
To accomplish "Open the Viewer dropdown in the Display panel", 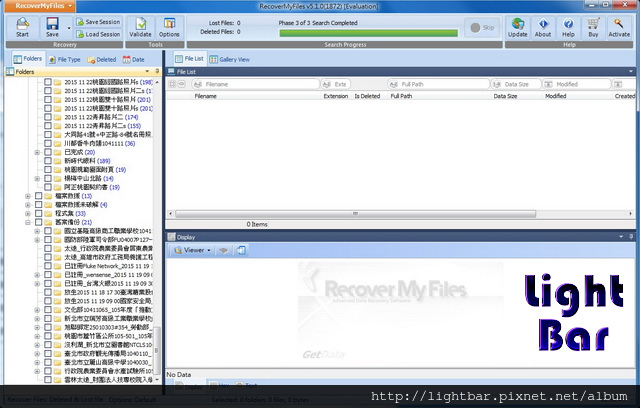I will coord(209,250).
